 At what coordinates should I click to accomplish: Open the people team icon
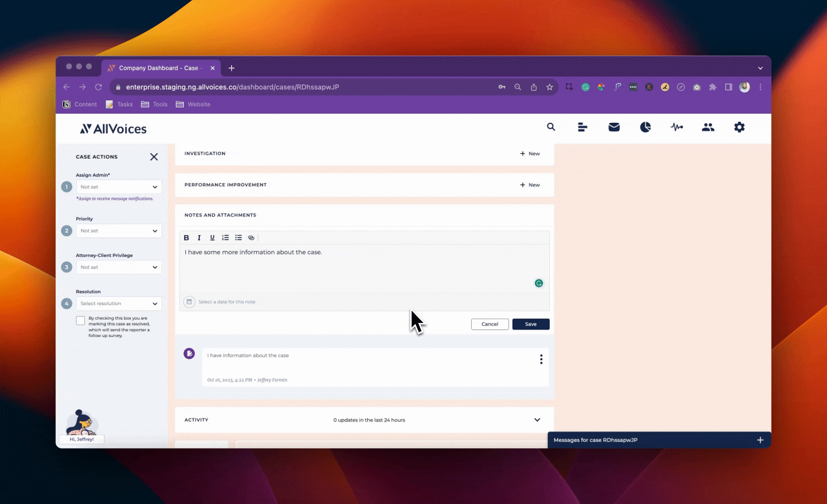pyautogui.click(x=708, y=127)
